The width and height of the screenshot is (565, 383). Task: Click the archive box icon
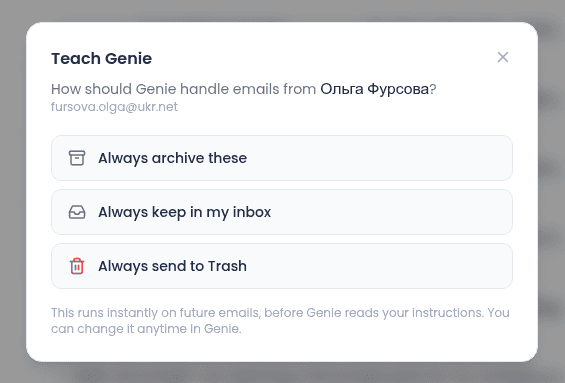tap(77, 158)
